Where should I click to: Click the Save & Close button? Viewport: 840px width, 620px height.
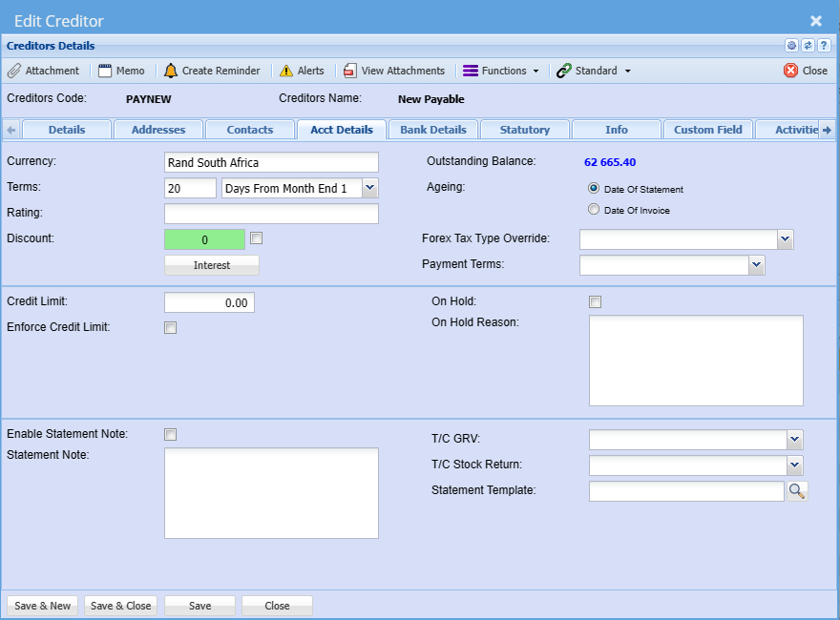120,606
